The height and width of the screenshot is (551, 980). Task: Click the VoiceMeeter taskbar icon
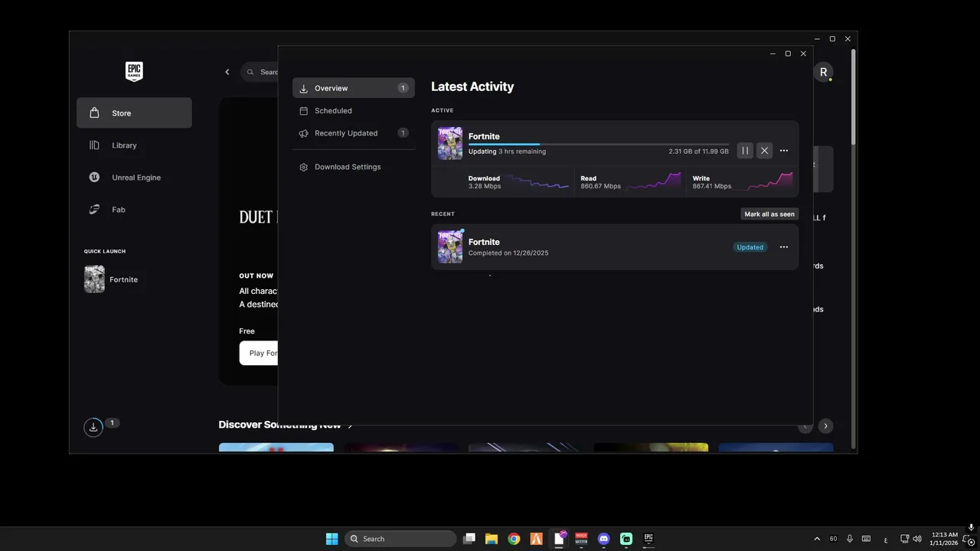pos(581,539)
